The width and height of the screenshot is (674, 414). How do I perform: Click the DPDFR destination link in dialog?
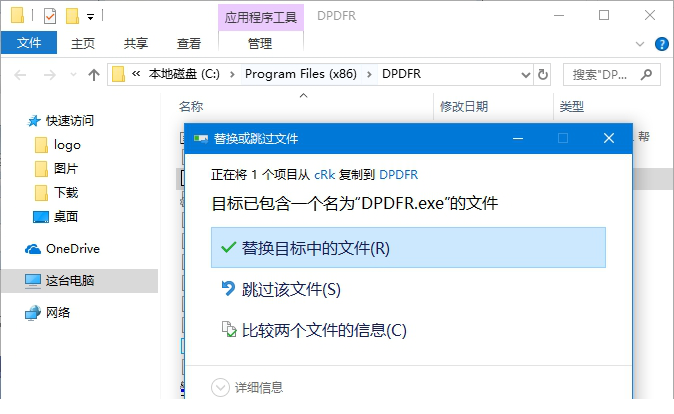pos(398,175)
